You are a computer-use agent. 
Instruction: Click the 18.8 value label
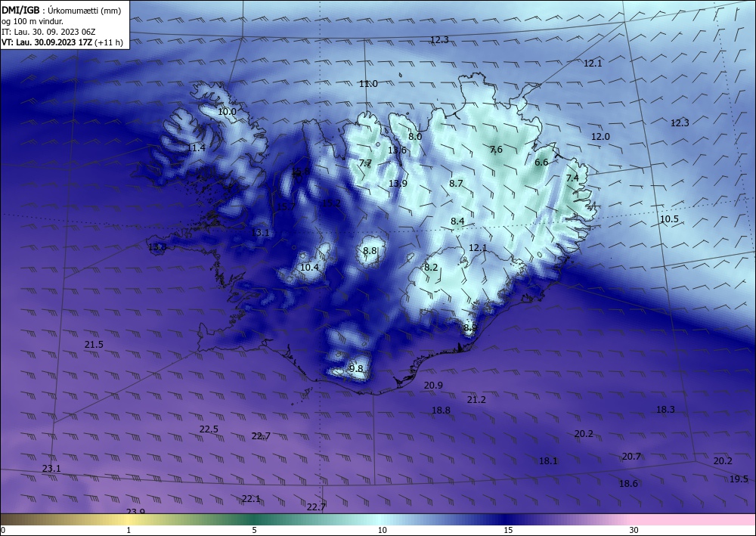442,411
